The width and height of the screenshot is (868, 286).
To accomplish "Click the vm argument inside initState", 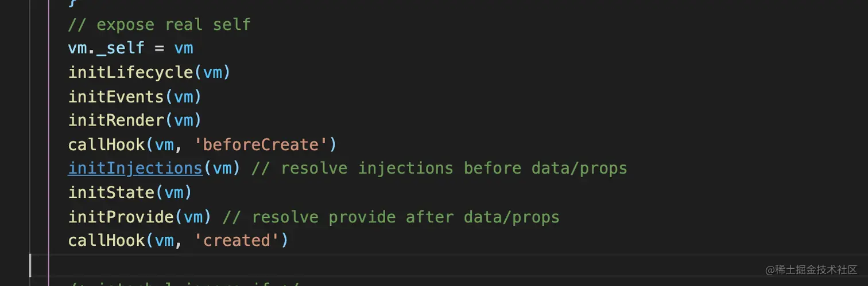I will [174, 193].
